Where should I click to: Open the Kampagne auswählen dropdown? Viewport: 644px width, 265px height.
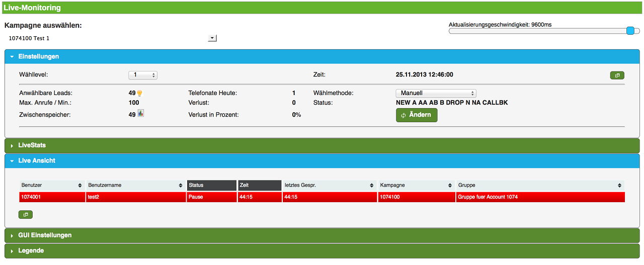[212, 38]
